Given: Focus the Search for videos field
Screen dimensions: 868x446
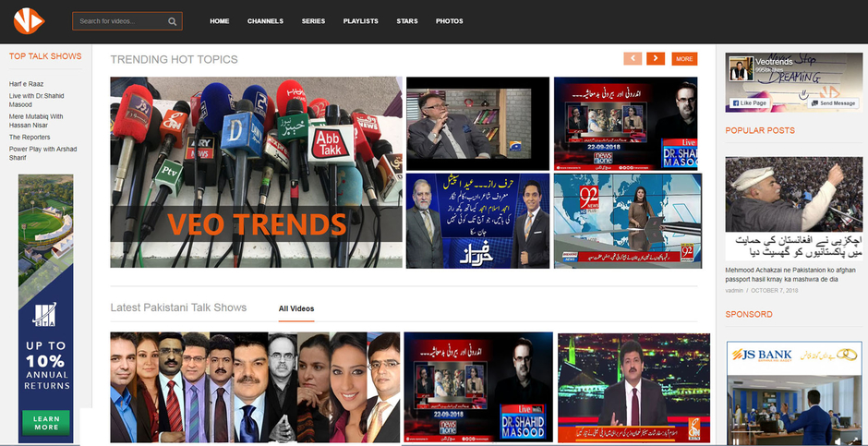Looking at the screenshot, I should pos(127,21).
